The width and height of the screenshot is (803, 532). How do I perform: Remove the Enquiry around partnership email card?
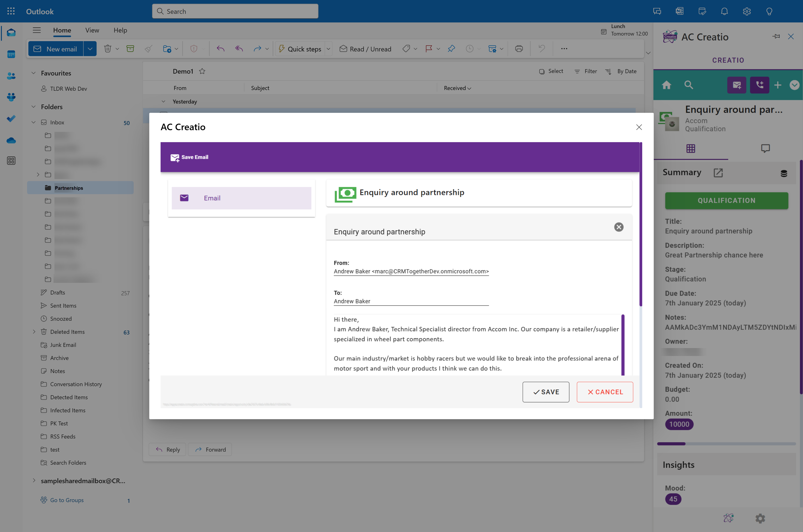619,227
